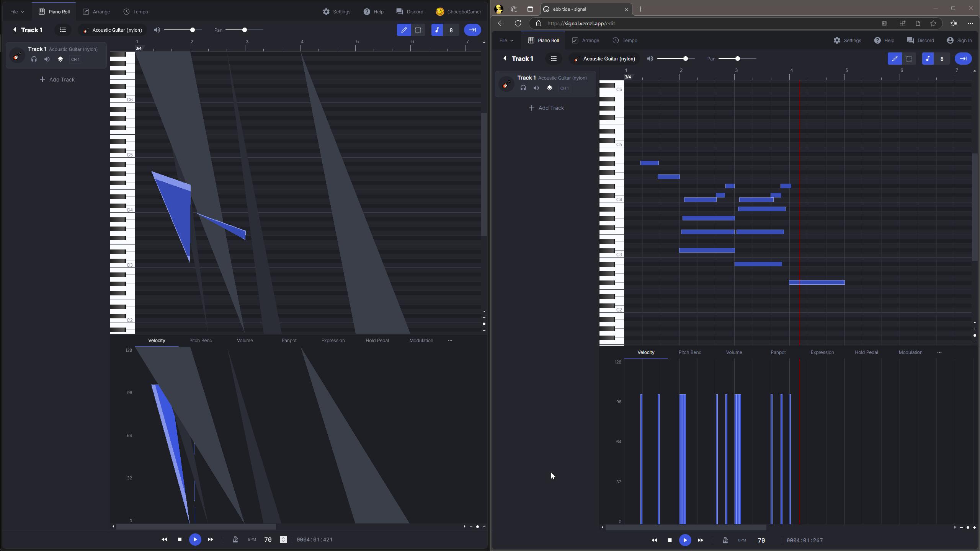Open Help in left window

tap(374, 12)
